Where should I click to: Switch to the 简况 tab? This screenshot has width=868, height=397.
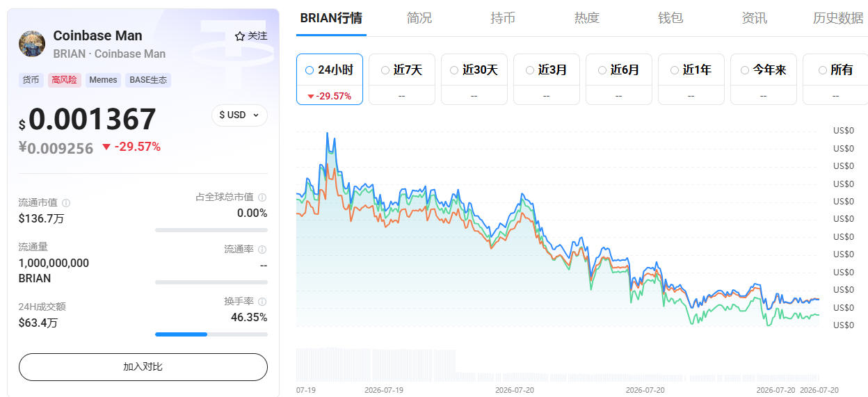tap(419, 18)
